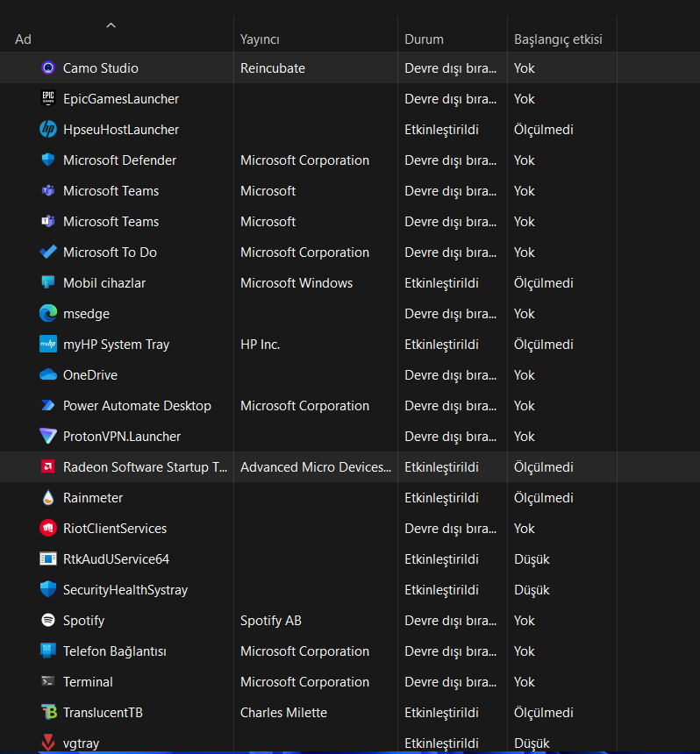The height and width of the screenshot is (754, 700).
Task: Sort by Başlangıç etkisi column header
Action: (x=558, y=39)
